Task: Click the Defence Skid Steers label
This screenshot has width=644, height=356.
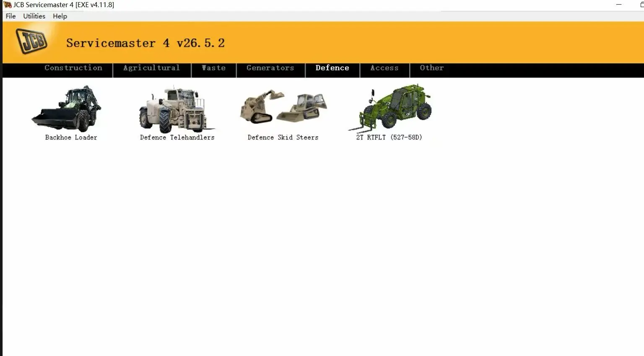Action: pos(283,137)
